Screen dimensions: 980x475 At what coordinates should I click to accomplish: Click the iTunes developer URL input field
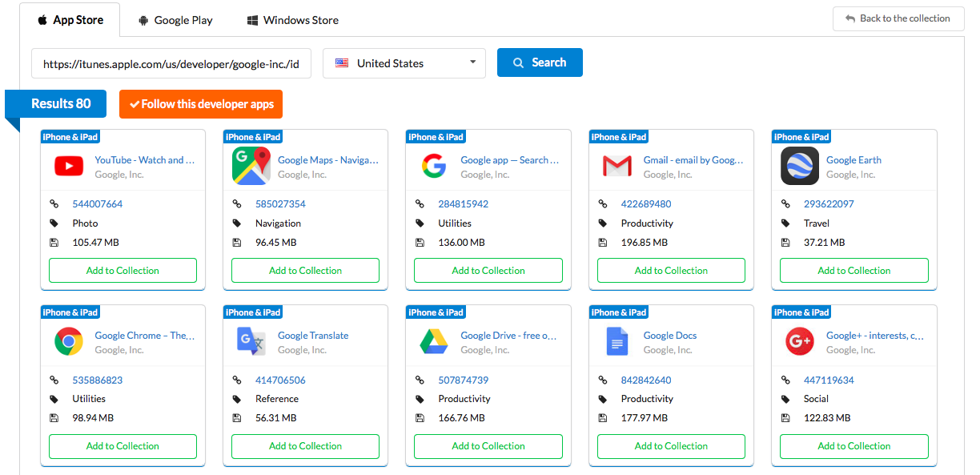(x=171, y=63)
